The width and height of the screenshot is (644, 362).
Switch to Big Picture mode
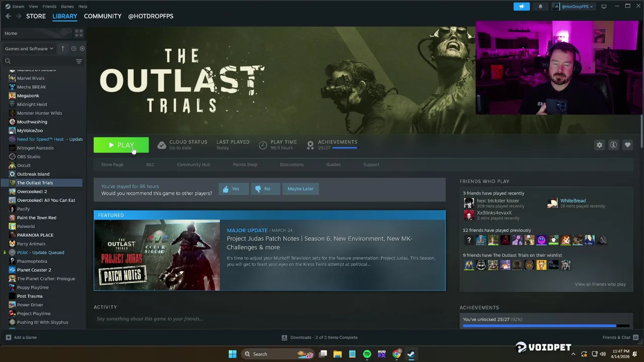pyautogui.click(x=604, y=7)
